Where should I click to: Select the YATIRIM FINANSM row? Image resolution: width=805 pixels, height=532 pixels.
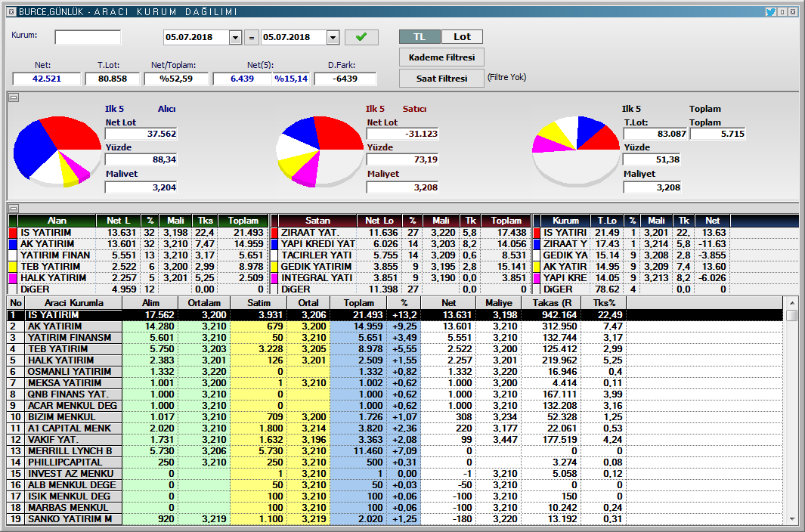395,337
